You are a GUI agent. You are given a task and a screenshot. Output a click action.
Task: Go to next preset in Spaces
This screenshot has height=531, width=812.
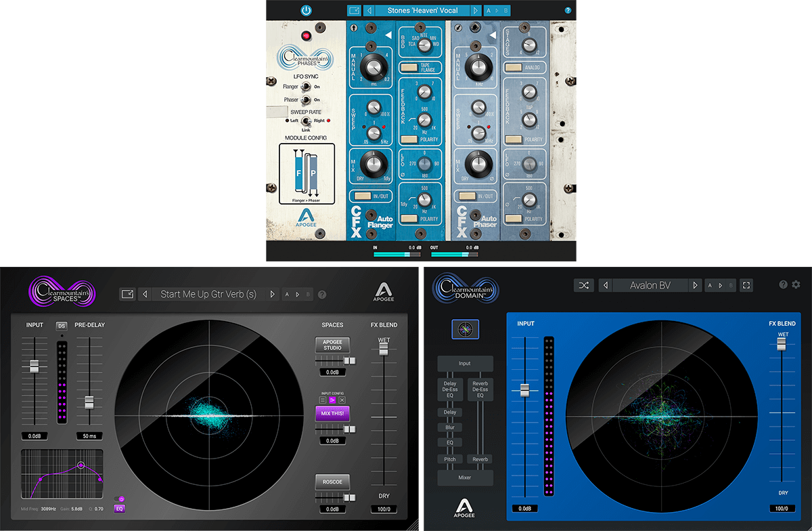click(x=272, y=294)
